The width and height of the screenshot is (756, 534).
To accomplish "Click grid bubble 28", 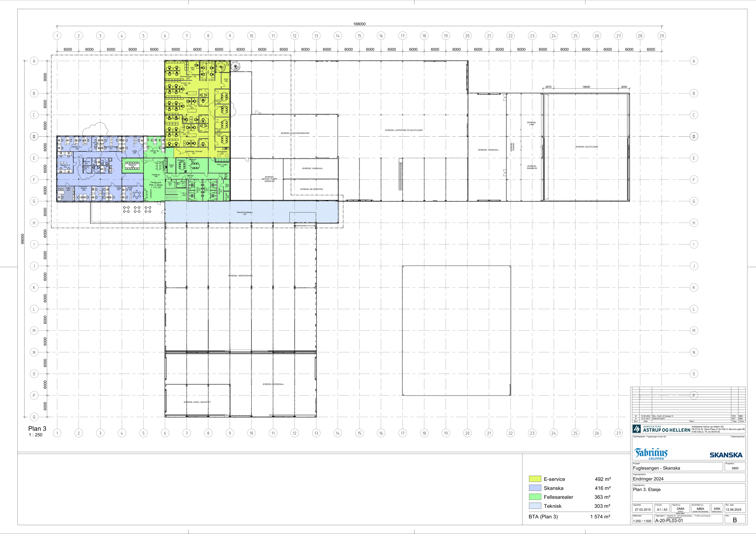I will click(x=640, y=36).
